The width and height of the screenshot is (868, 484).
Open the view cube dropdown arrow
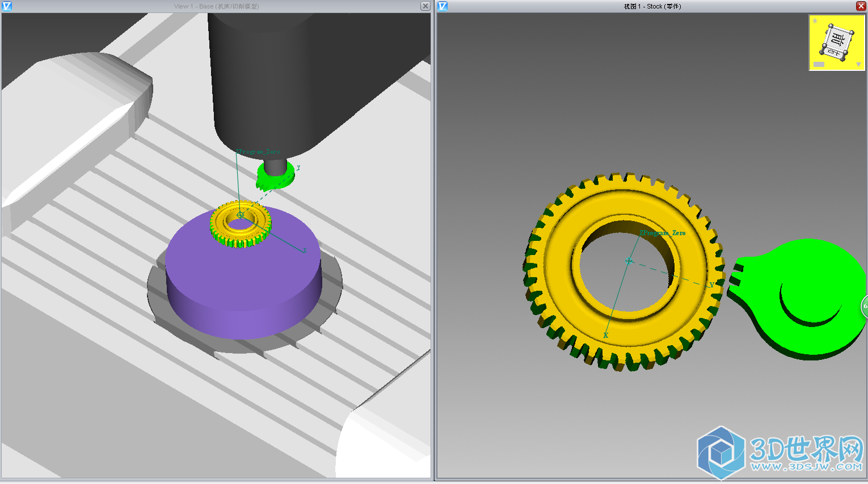pyautogui.click(x=858, y=64)
